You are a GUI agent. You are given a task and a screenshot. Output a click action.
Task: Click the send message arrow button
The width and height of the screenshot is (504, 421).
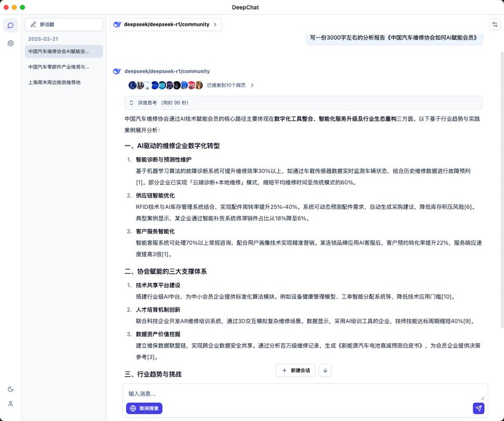pyautogui.click(x=478, y=409)
